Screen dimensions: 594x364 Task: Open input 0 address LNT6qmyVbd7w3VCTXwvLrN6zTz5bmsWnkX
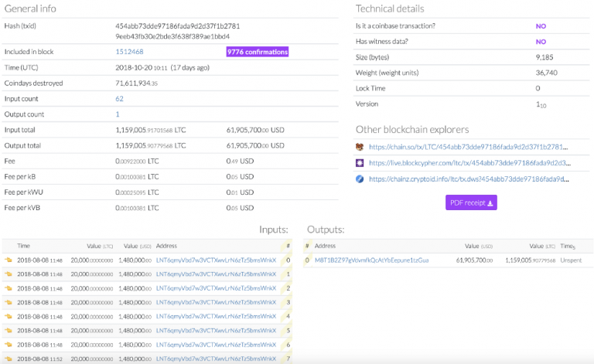coord(216,260)
